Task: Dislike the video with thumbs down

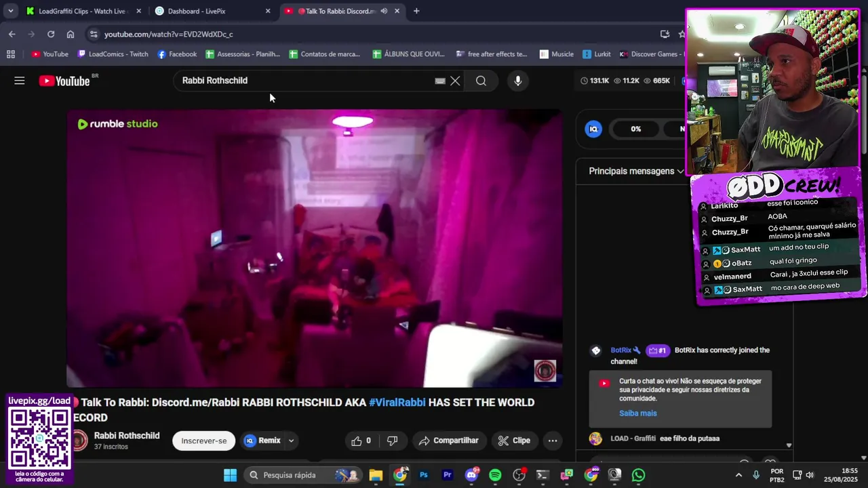Action: 392,441
